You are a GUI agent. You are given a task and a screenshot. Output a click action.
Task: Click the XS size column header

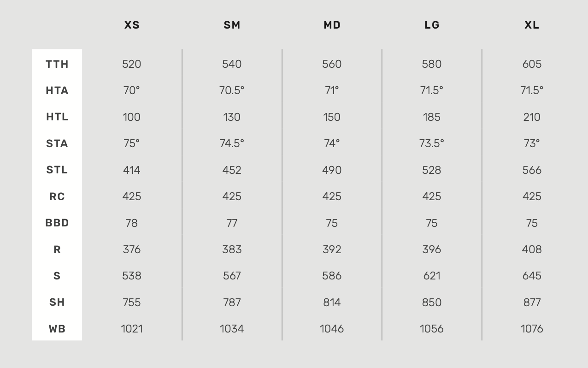coord(132,25)
